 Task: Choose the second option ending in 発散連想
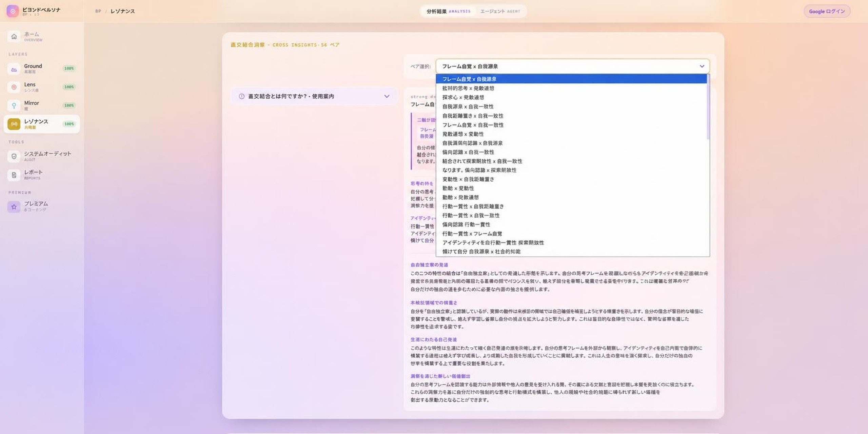(x=571, y=88)
